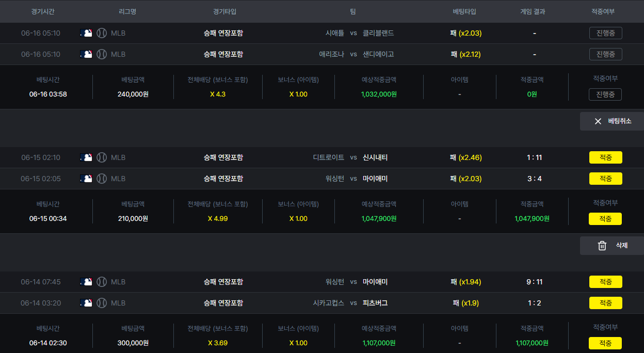Click the trash can icon on 삭제 button
This screenshot has height=353, width=644.
coord(602,246)
